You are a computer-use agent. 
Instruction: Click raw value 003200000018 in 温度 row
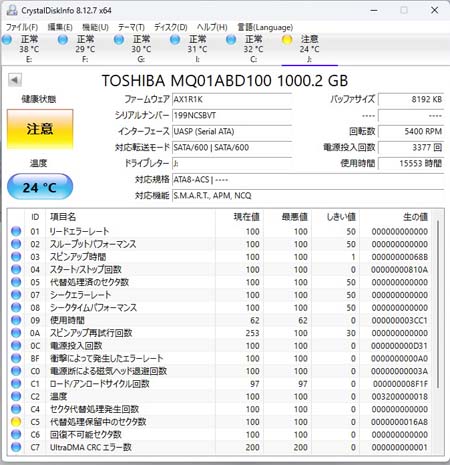pos(400,397)
